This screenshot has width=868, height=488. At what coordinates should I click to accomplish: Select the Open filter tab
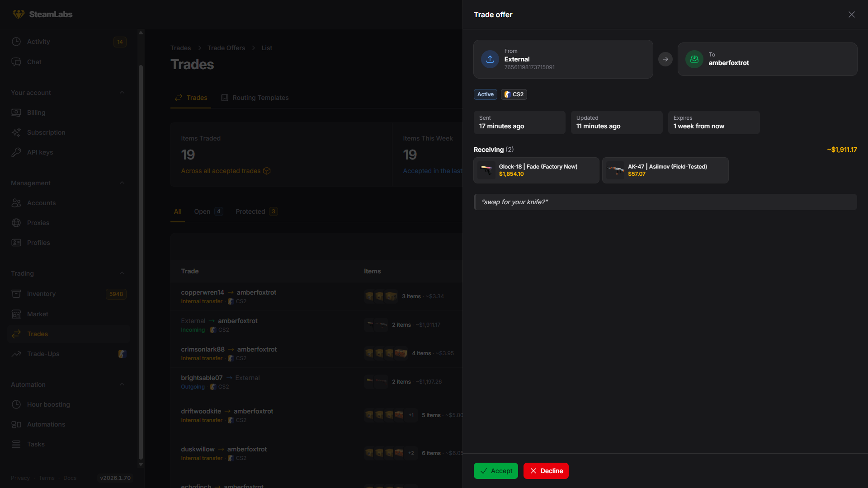tap(208, 211)
